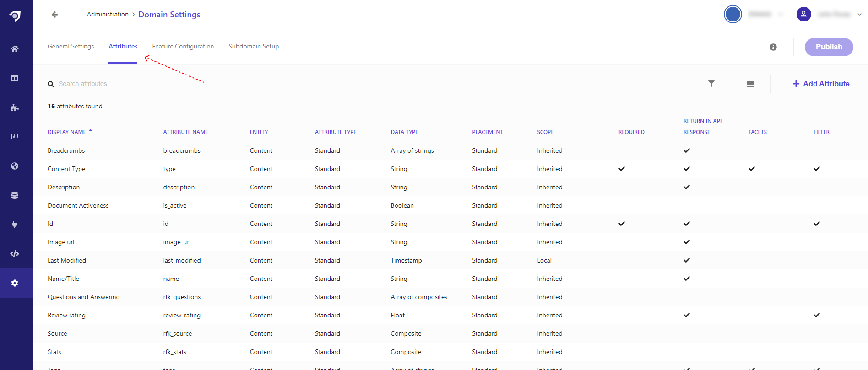Click the logo icon in the sidebar

click(x=15, y=16)
